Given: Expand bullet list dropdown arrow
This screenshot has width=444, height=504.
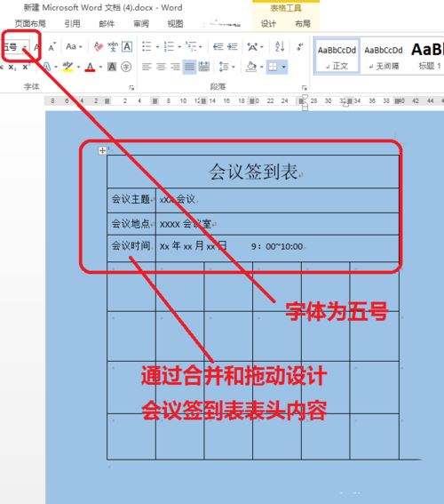Looking at the screenshot, I should [157, 47].
